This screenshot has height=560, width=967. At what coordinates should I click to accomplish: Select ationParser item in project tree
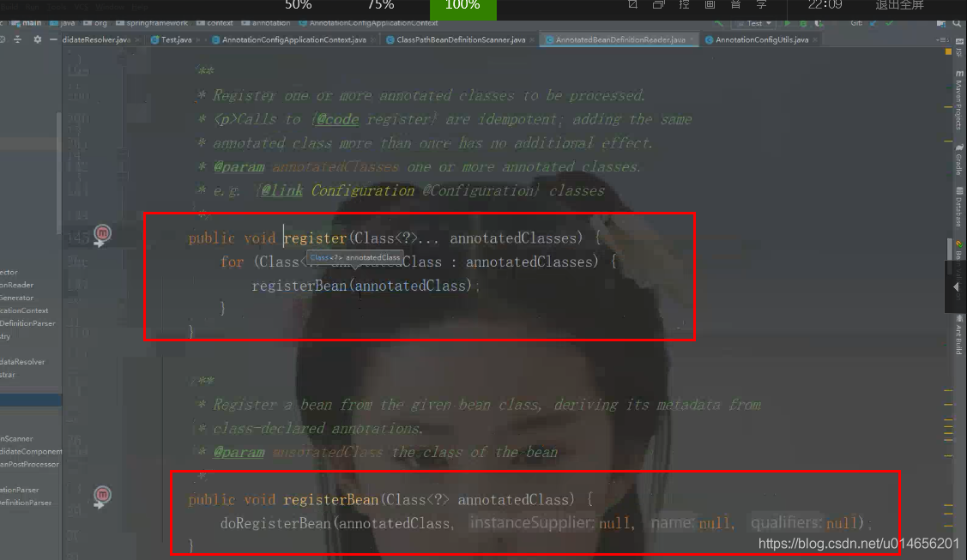click(x=20, y=490)
